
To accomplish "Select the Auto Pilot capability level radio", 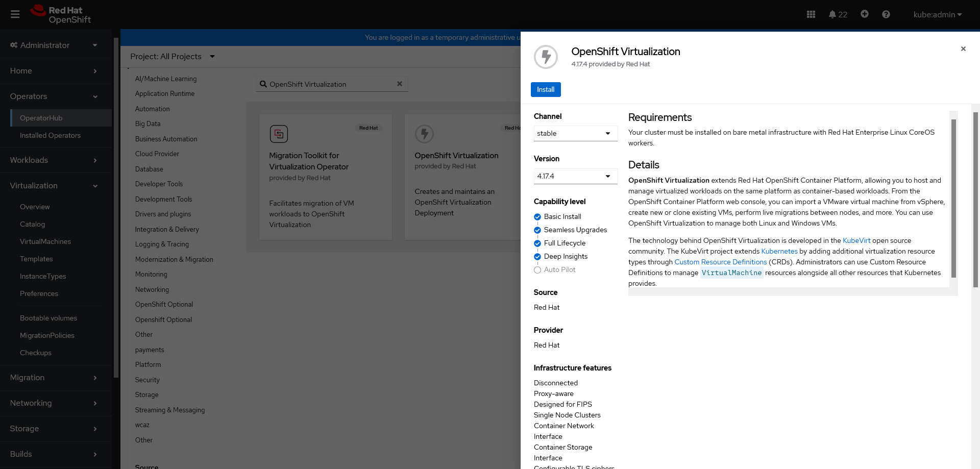I will pos(537,269).
